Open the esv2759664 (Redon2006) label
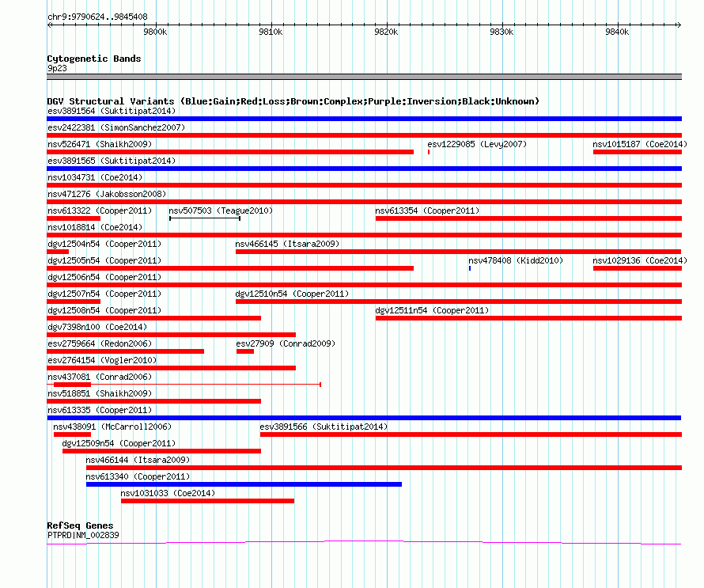The height and width of the screenshot is (588, 704). click(x=100, y=343)
